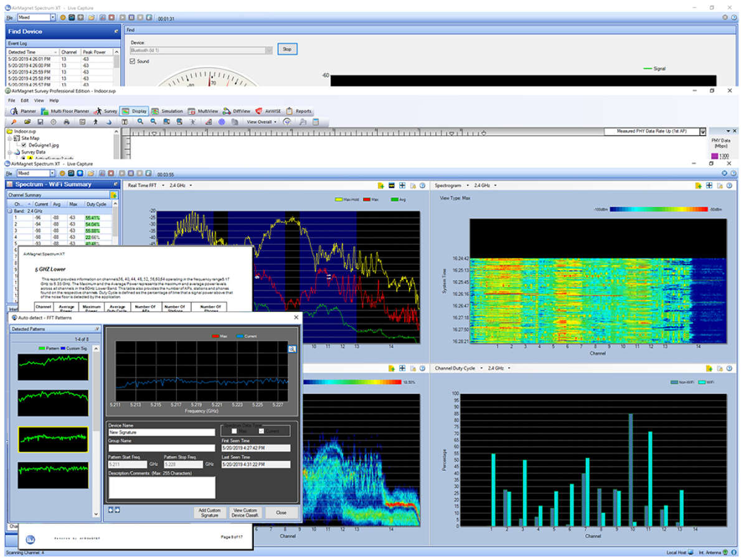
Task: Open the MultiView mode
Action: pyautogui.click(x=203, y=111)
